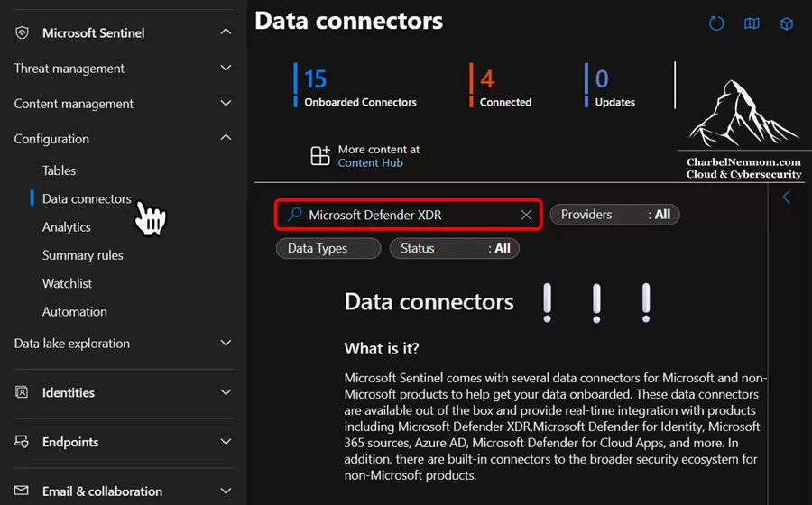Click the 'What is it?' heading
Image resolution: width=812 pixels, height=505 pixels.
pos(382,348)
